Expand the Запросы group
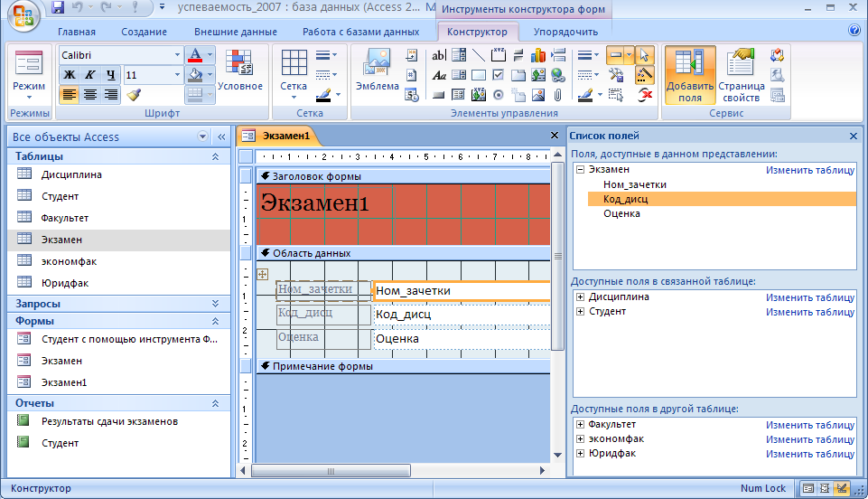 [x=215, y=304]
